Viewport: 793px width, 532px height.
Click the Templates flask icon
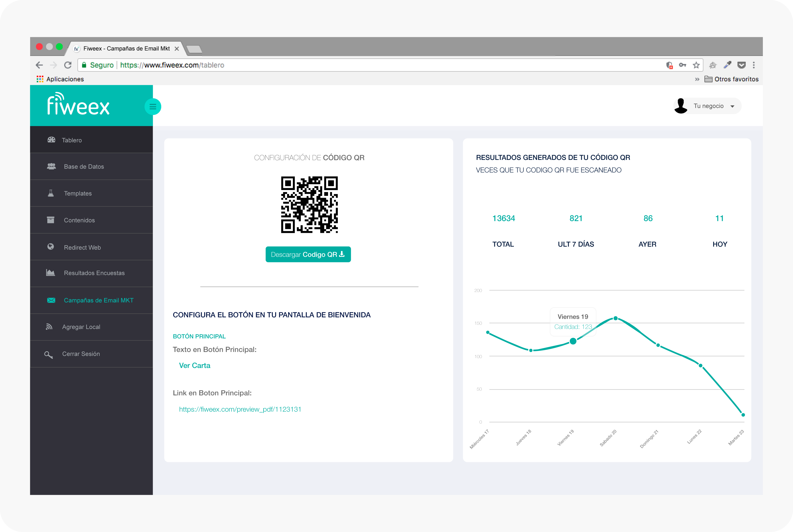coord(51,193)
